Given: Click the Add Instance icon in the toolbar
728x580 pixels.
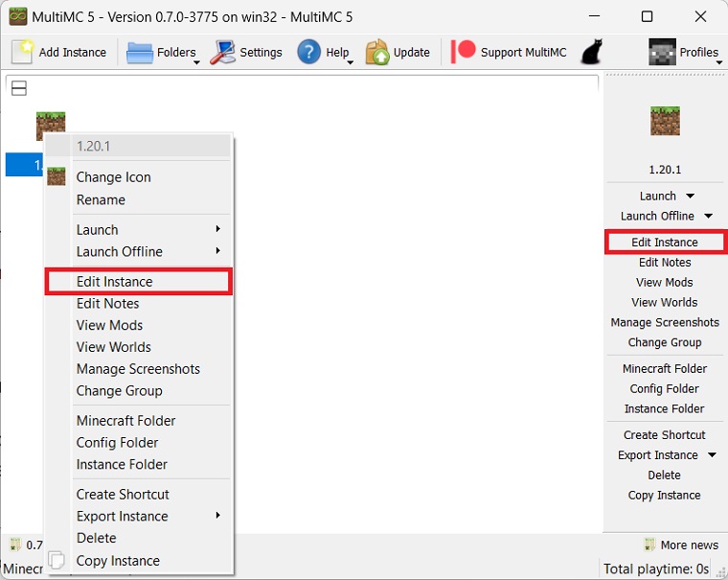Looking at the screenshot, I should pyautogui.click(x=22, y=52).
